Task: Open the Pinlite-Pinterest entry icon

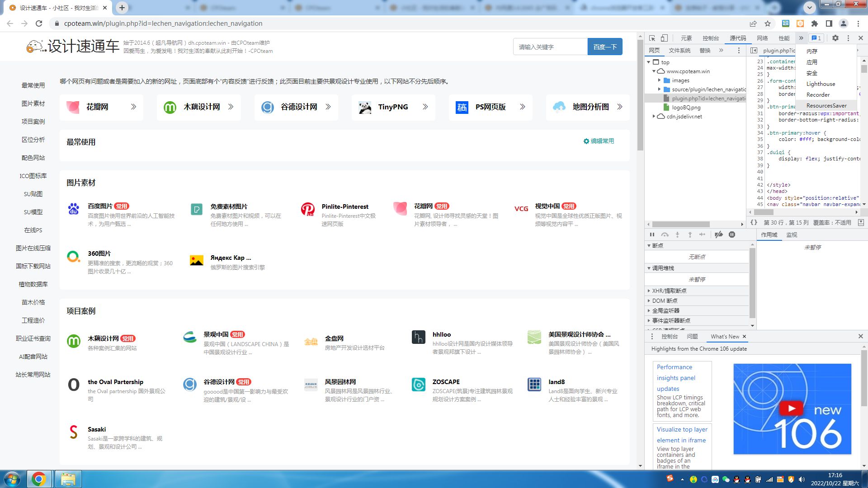Action: click(x=308, y=209)
